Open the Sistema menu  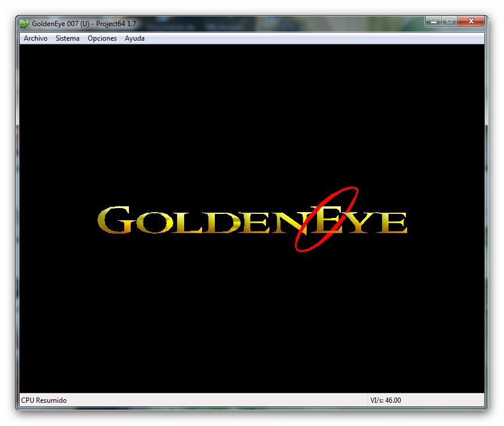tap(67, 38)
